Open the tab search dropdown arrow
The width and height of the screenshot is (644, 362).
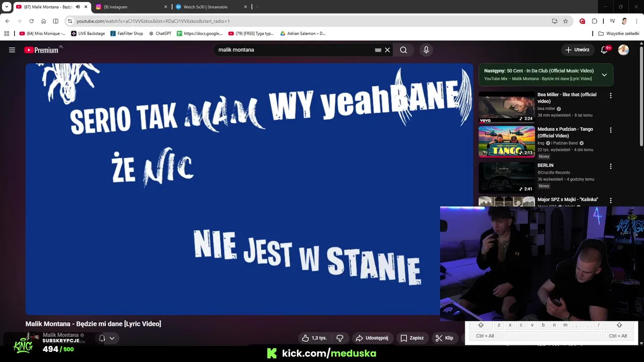click(7, 7)
